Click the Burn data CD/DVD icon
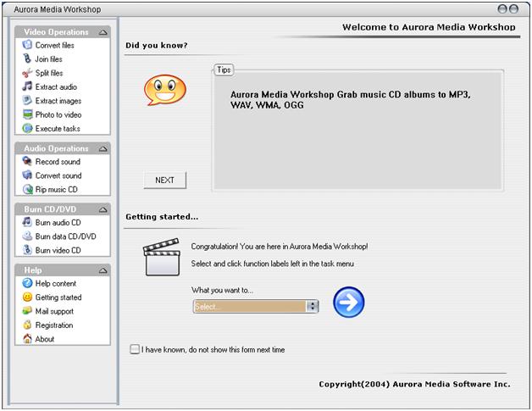Viewport: 532px width, 411px height. pyautogui.click(x=27, y=236)
